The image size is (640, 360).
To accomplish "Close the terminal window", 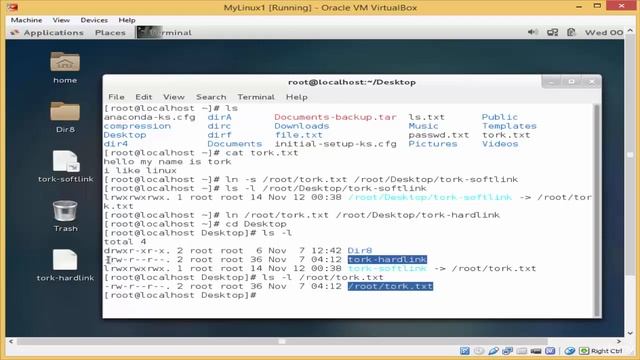I will [591, 82].
